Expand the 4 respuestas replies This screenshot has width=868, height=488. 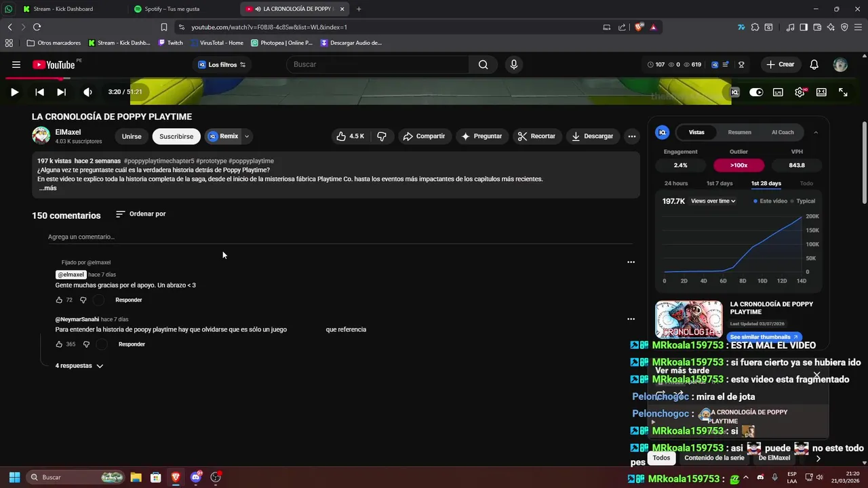[79, 366]
